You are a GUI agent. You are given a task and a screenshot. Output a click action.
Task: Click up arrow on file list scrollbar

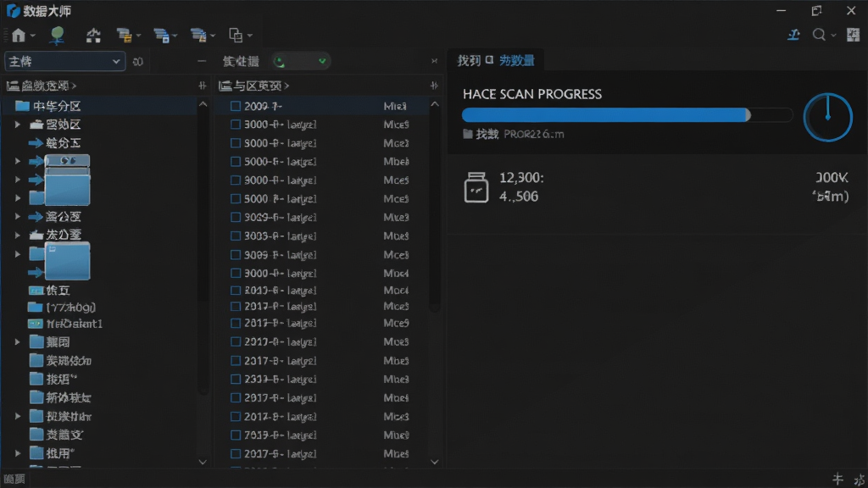pos(435,104)
